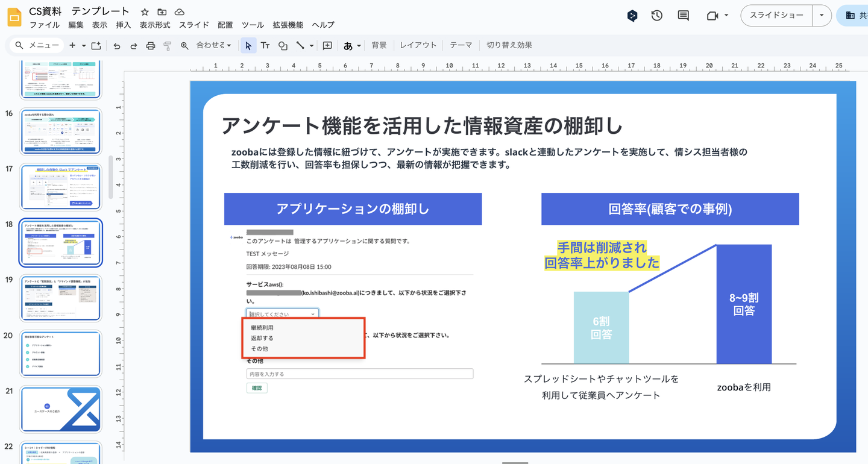Click the 背景 background button
This screenshot has height=464, width=868.
[x=379, y=45]
